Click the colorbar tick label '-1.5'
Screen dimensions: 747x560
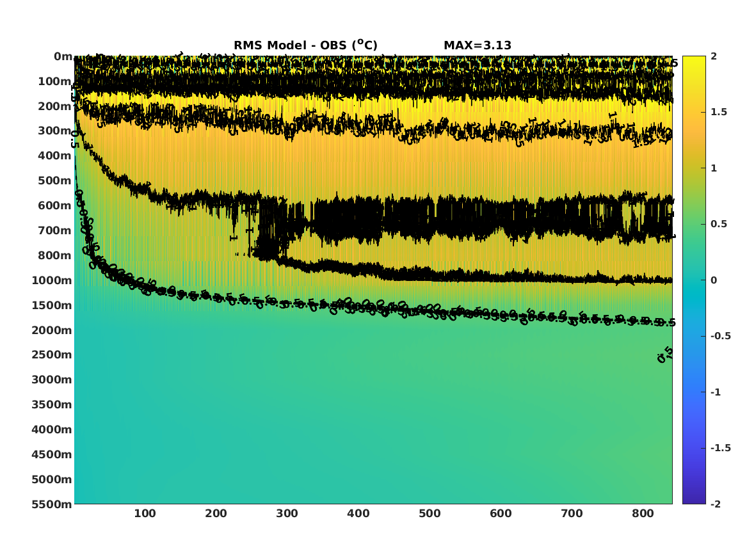[x=721, y=448]
